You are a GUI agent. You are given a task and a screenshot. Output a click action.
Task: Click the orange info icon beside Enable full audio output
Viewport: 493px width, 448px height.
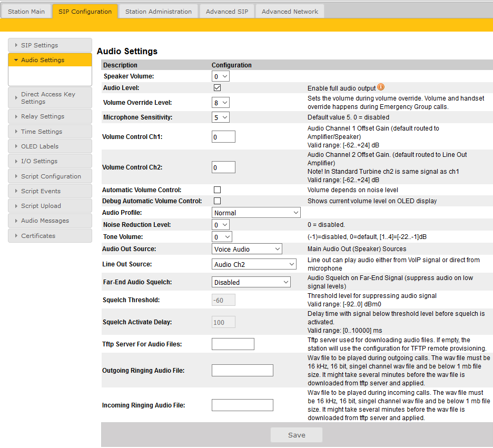[381, 87]
